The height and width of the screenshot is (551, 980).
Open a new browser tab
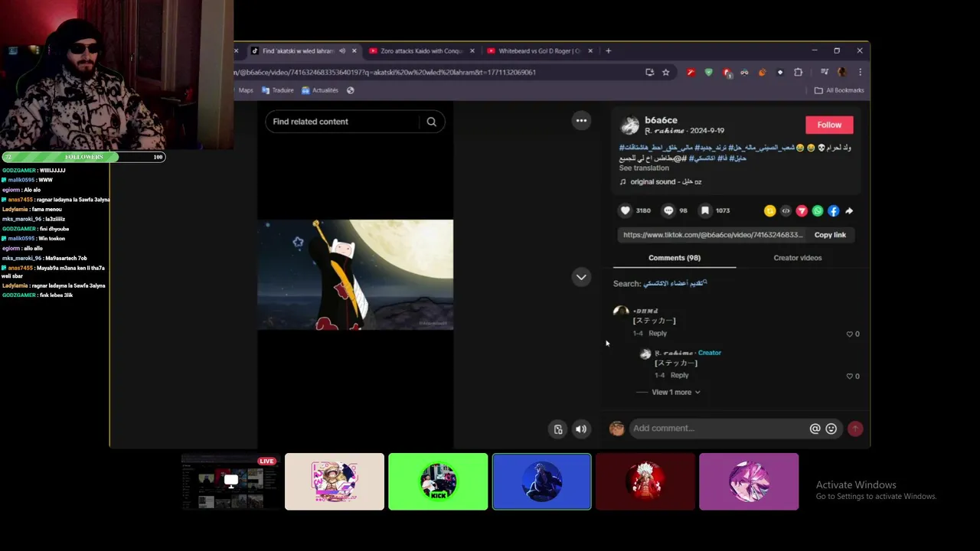pos(608,51)
